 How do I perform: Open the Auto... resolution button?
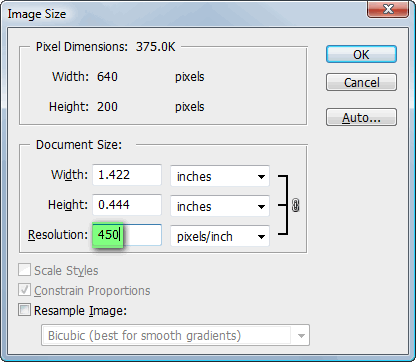[361, 117]
